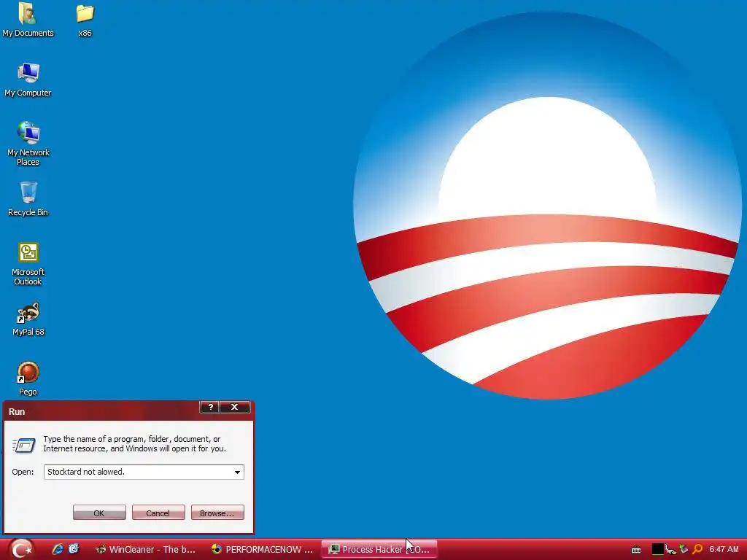This screenshot has height=560, width=747.
Task: Select the MyPal 68 browser shortcut
Action: click(28, 319)
